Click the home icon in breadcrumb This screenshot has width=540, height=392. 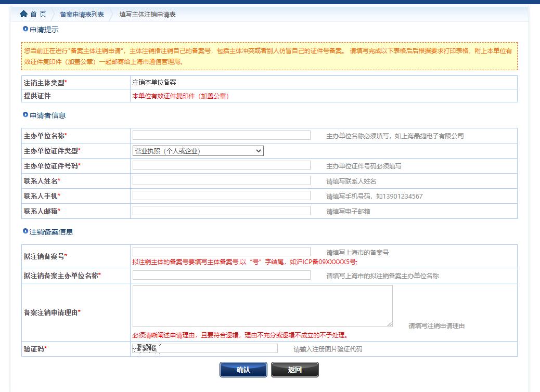click(23, 14)
